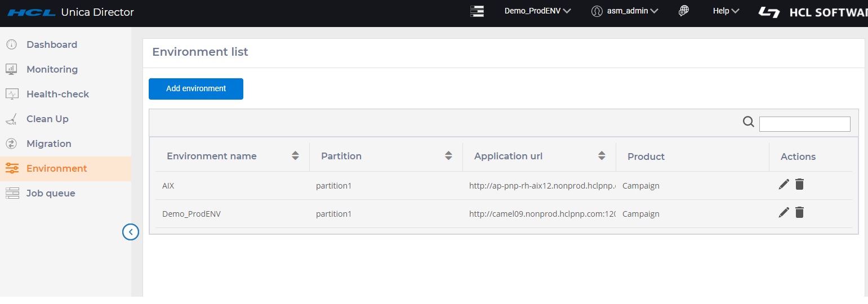Open Health-check from sidebar
Image resolution: width=868 pixels, height=304 pixels.
(x=57, y=94)
